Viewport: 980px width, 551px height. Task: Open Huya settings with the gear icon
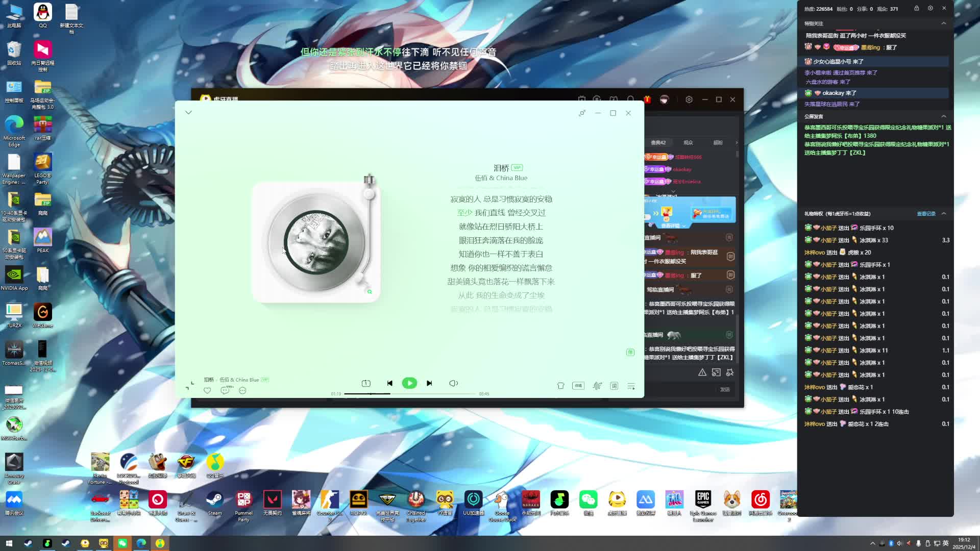coord(690,99)
